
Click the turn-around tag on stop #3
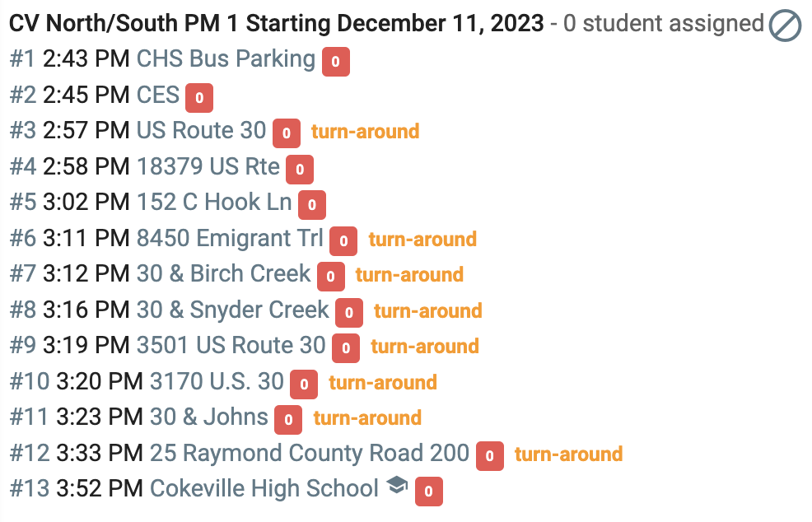[365, 132]
